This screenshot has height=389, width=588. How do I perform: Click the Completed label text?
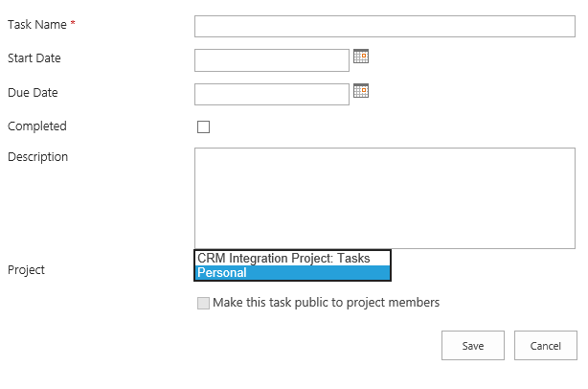click(x=37, y=126)
